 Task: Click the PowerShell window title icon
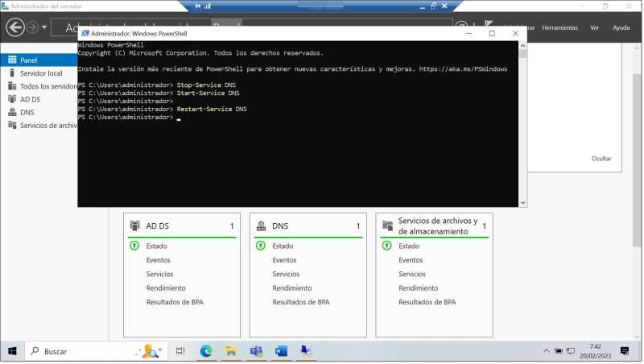click(x=85, y=33)
